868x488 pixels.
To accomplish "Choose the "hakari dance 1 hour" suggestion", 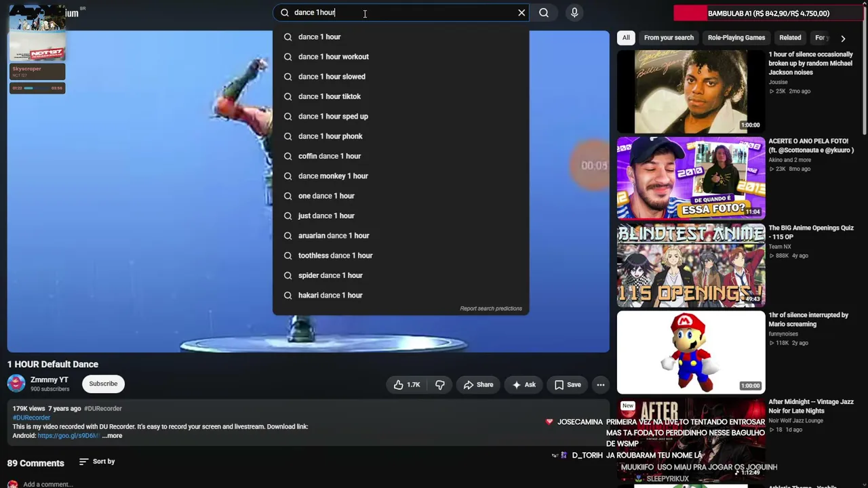I will [401, 296].
